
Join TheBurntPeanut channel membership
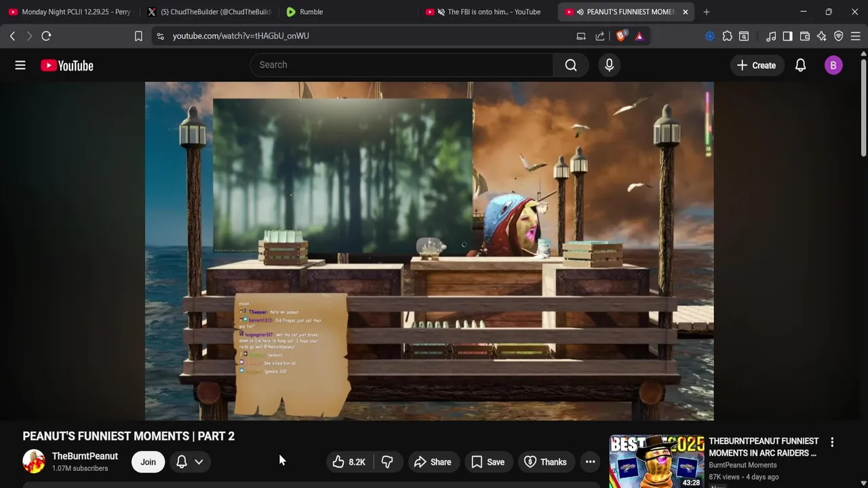(148, 462)
